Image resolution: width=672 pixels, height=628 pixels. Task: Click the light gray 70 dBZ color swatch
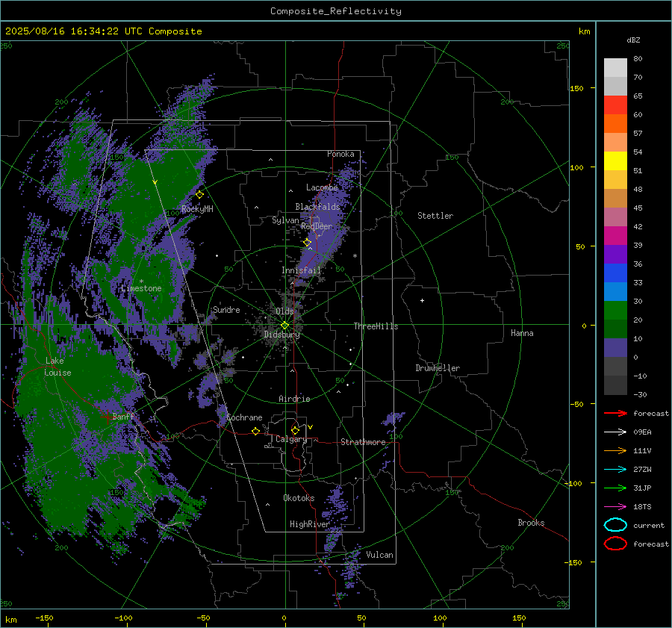coord(615,68)
